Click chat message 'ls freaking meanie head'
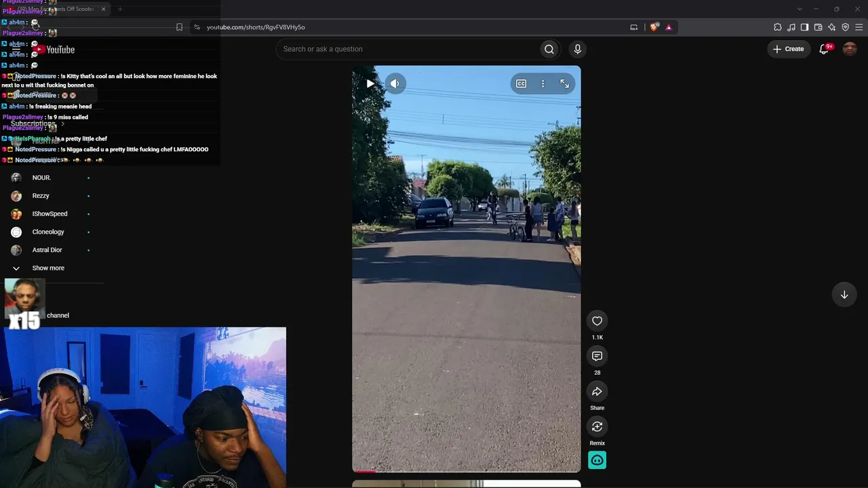 60,106
